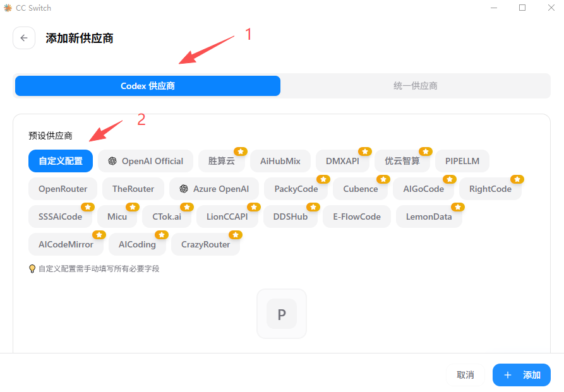Click star badge on DMXAPI chip
The width and height of the screenshot is (564, 392).
tap(365, 151)
